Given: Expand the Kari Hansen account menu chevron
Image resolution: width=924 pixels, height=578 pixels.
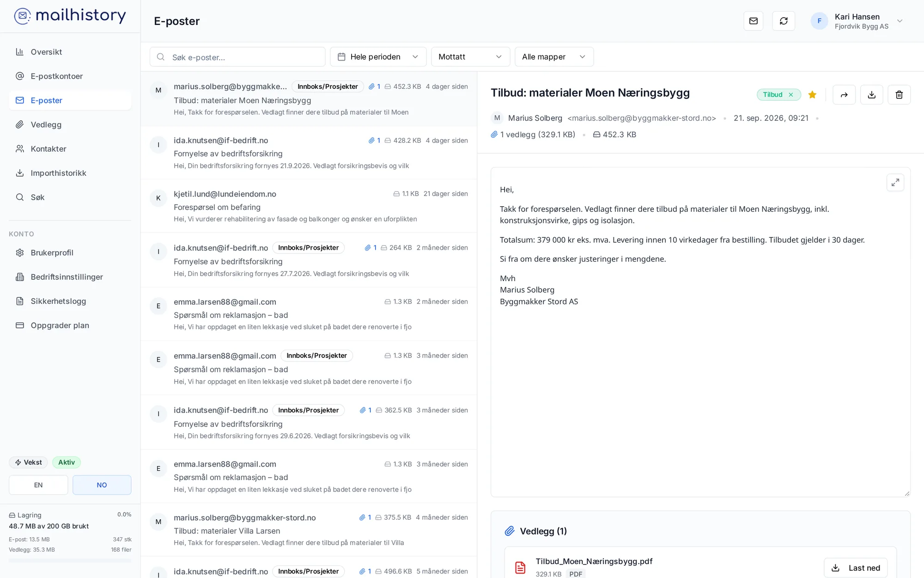Looking at the screenshot, I should point(900,21).
